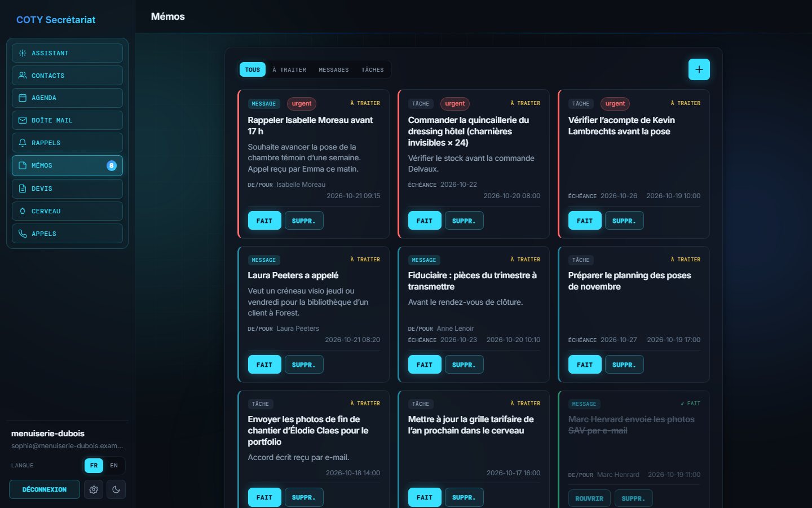Screen dimensions: 812x508
Task: Toggle dark mode moon icon
Action: pyautogui.click(x=116, y=489)
